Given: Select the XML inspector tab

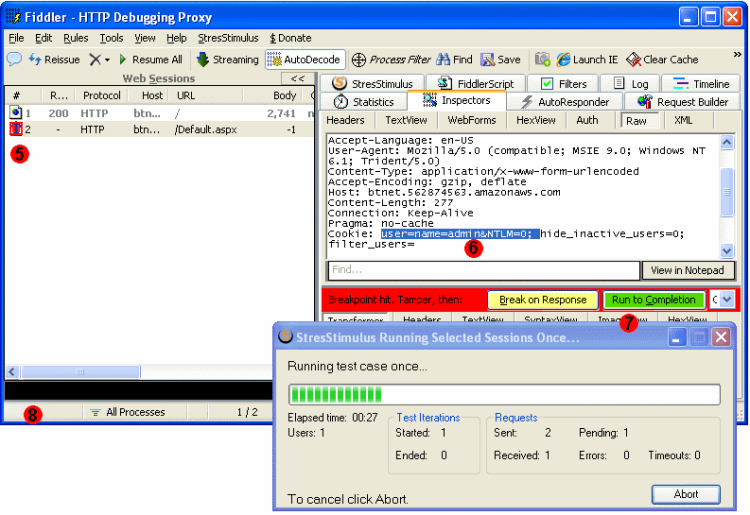Looking at the screenshot, I should 683,120.
